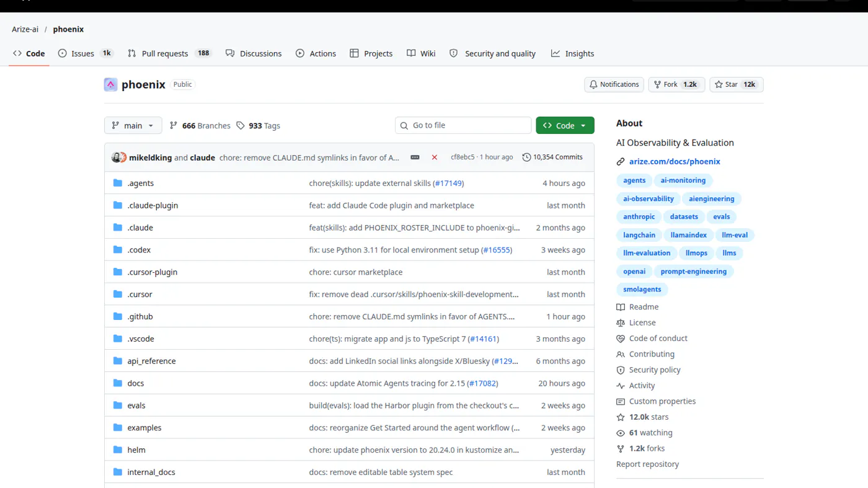Screen dimensions: 868x488
Task: Open the arize.com/docs/phoenix link
Action: (x=675, y=162)
